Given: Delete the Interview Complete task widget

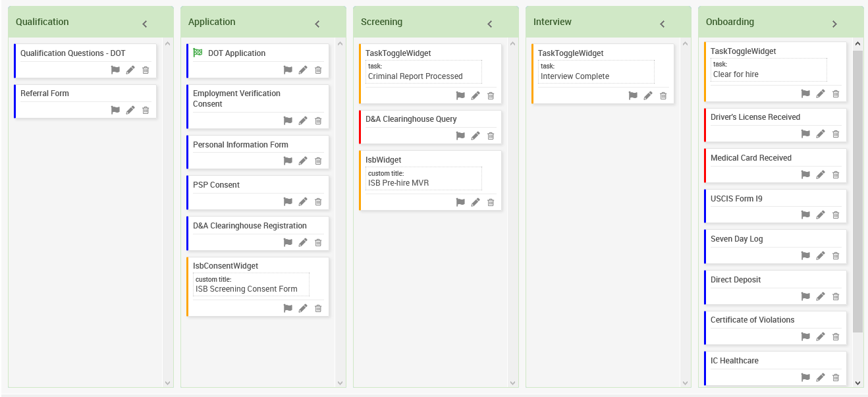Looking at the screenshot, I should [663, 95].
